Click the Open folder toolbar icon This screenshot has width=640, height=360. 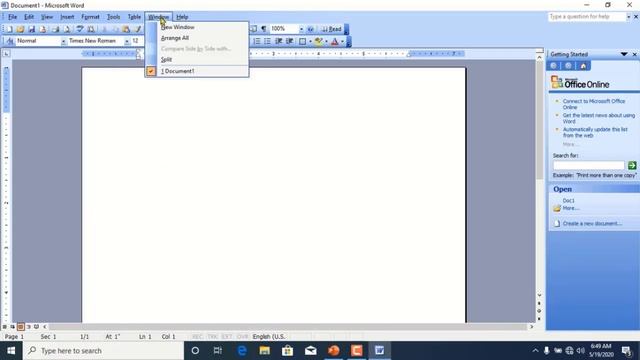[x=20, y=29]
